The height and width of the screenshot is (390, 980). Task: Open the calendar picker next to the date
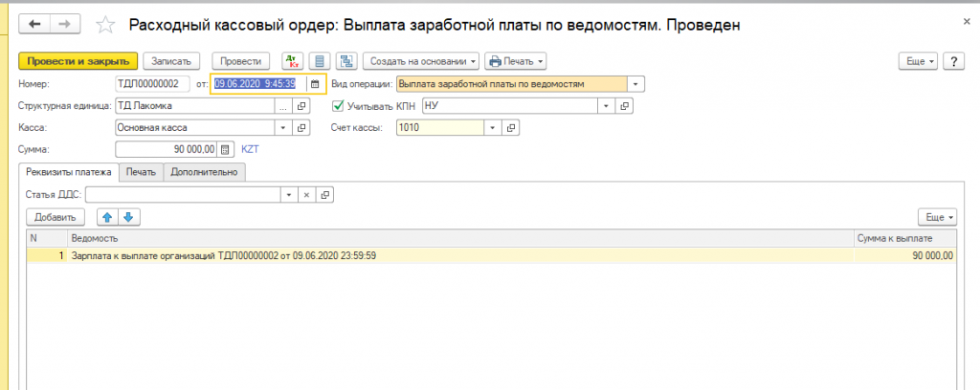[315, 83]
